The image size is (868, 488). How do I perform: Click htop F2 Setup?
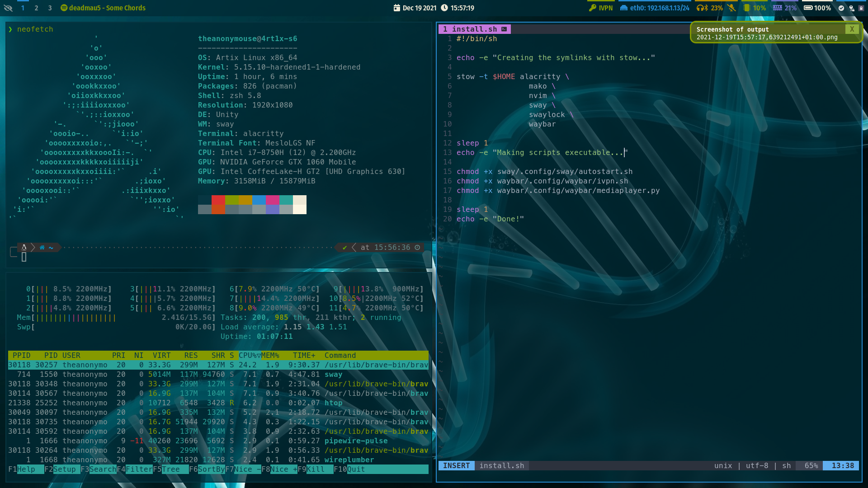(62, 469)
